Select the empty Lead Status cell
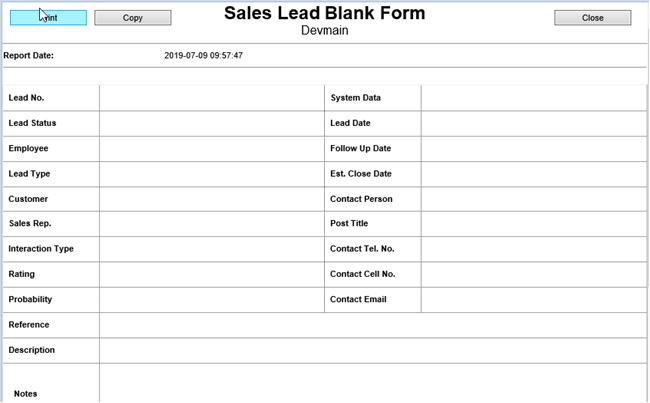This screenshot has height=403, width=650. (x=211, y=123)
